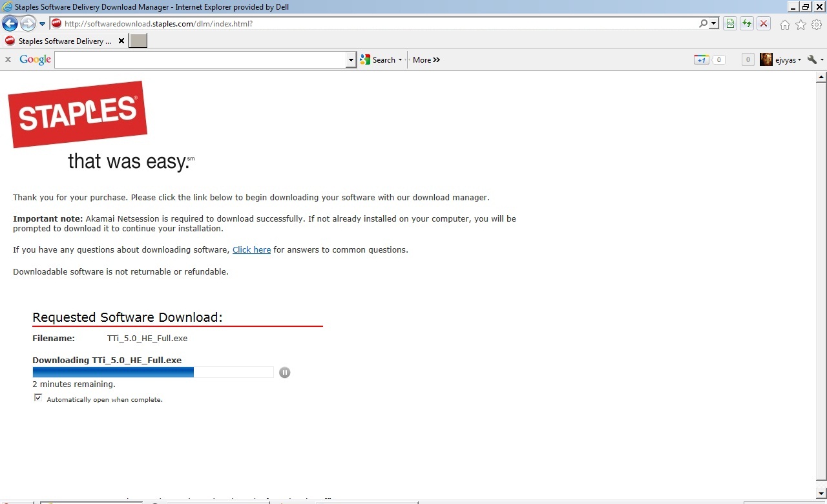Click the red Staples logo
827x504 pixels.
pos(78,114)
